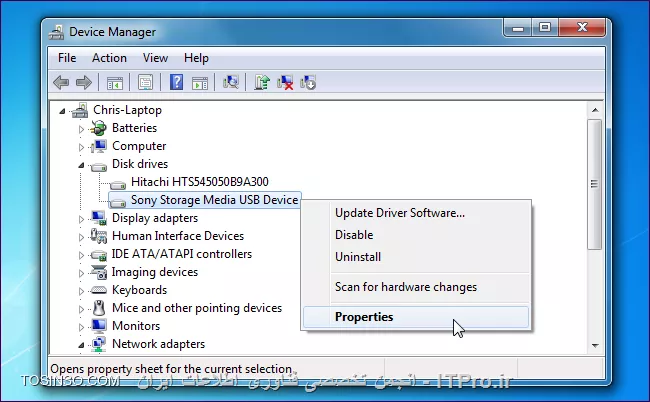Toggle the show/hide console tree icon

coord(115,83)
